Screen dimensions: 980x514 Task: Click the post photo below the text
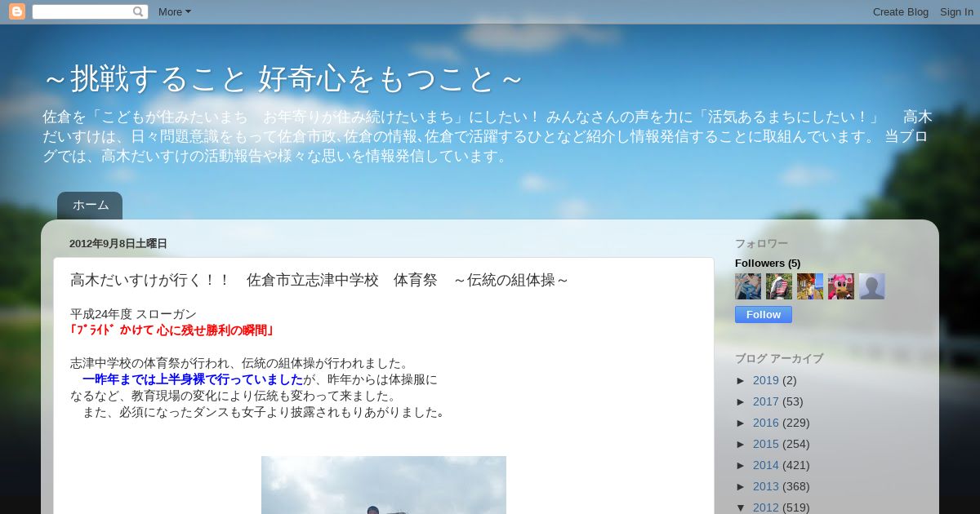384,485
